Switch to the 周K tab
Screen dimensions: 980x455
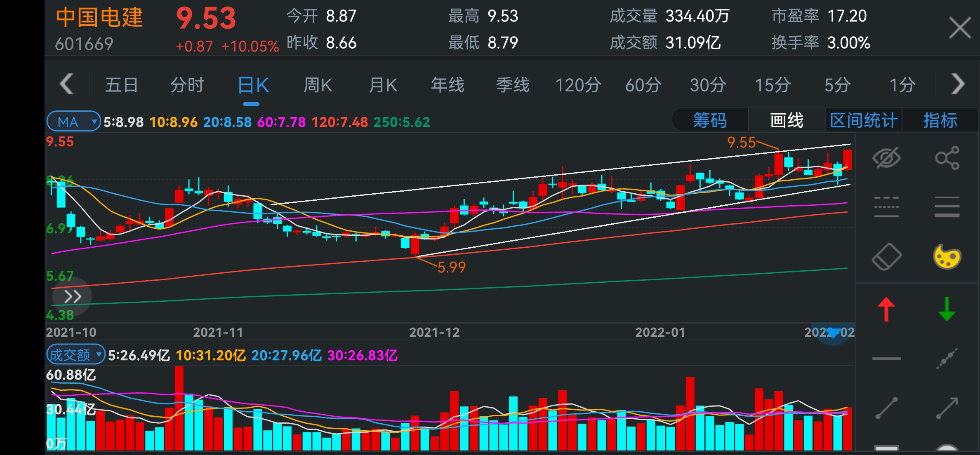click(318, 85)
